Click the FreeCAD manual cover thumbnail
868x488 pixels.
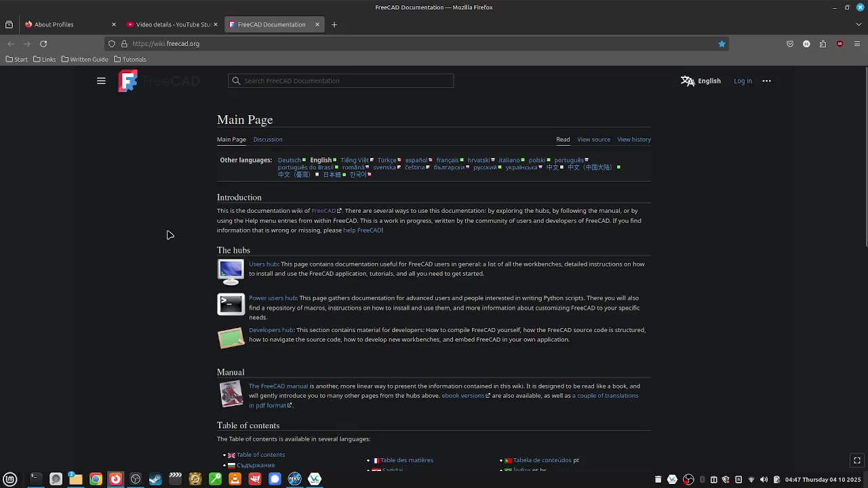[x=231, y=394]
